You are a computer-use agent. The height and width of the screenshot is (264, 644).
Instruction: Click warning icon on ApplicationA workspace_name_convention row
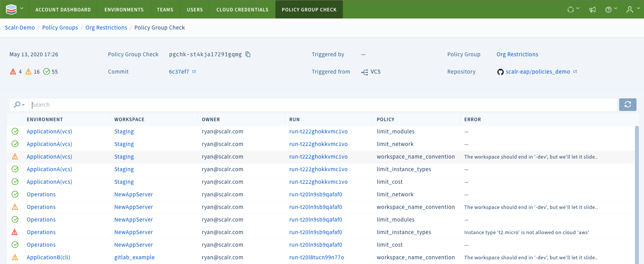coord(15,157)
